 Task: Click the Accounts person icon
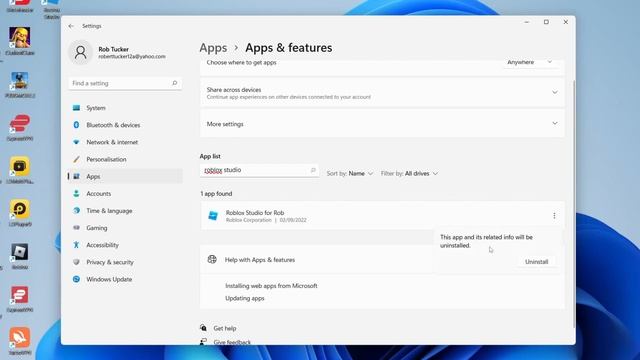click(76, 193)
